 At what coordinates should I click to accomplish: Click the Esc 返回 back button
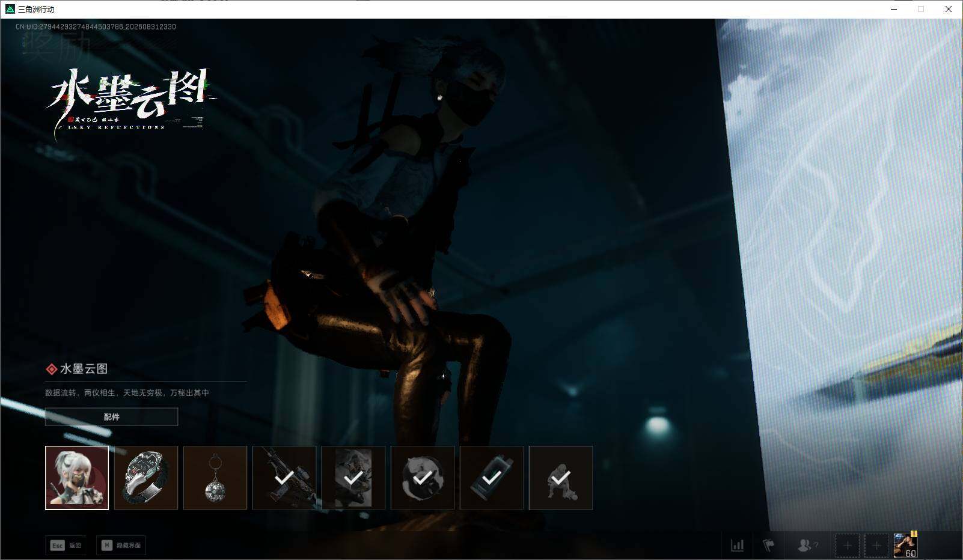click(66, 545)
